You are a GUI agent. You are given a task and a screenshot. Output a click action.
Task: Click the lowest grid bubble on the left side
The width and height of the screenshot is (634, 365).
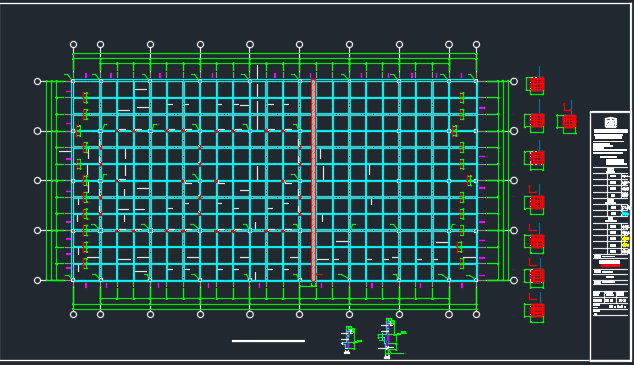pyautogui.click(x=37, y=281)
